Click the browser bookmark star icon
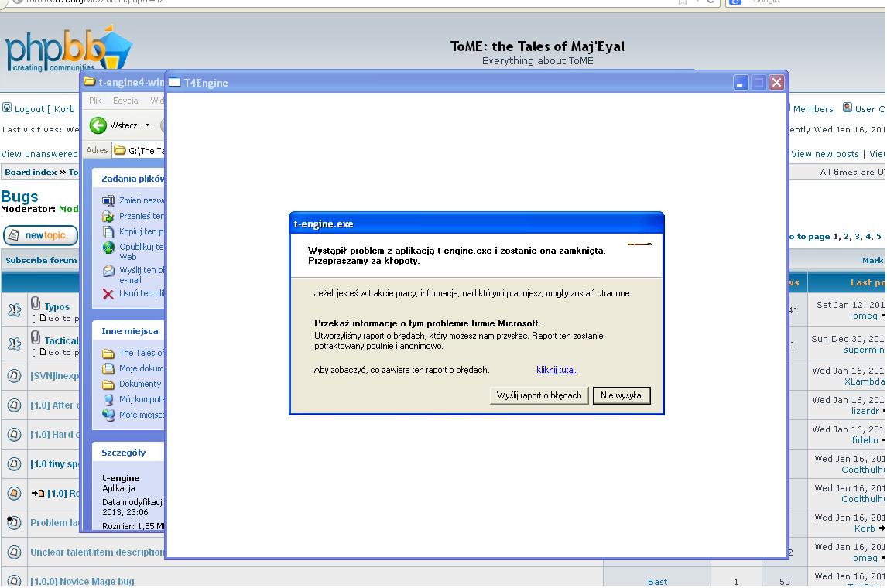The height and width of the screenshot is (588, 887). click(x=683, y=2)
